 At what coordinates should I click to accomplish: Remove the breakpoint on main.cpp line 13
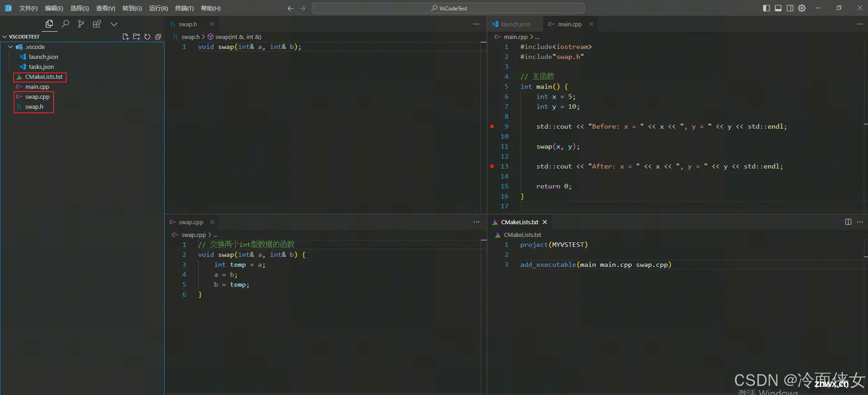point(492,166)
